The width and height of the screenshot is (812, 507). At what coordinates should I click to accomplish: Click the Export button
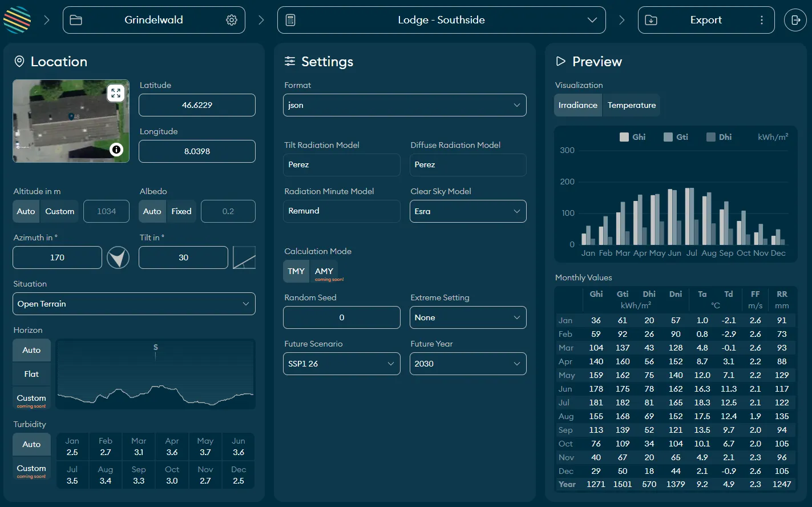(x=706, y=19)
